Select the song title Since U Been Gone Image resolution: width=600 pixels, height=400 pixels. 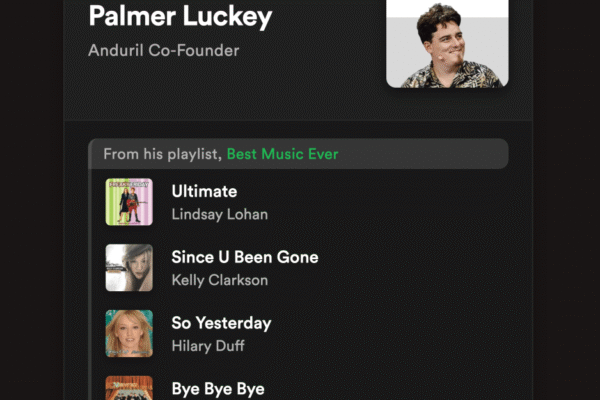click(245, 257)
